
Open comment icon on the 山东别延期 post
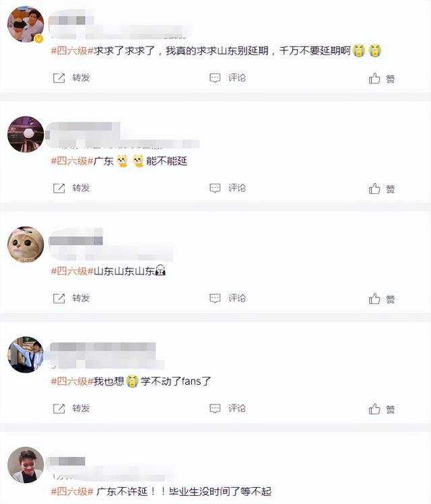click(215, 78)
